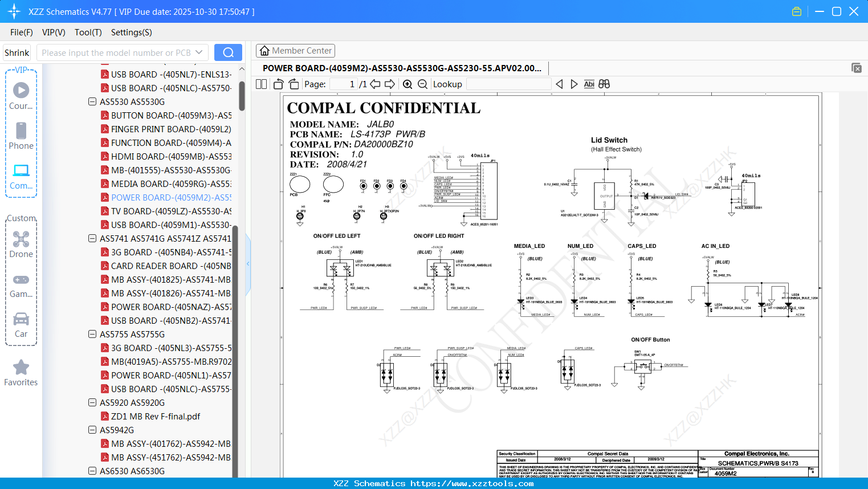
Task: Open the Settings(S) menu
Action: [132, 32]
